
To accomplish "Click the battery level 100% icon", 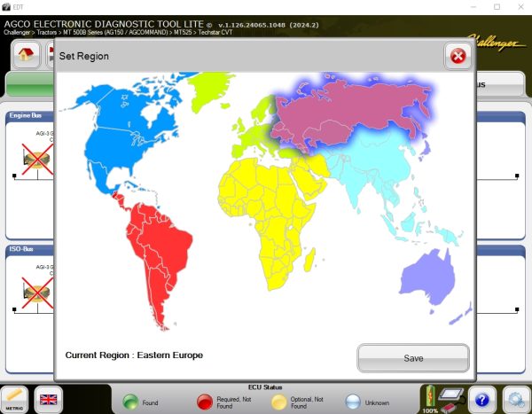I will click(429, 399).
